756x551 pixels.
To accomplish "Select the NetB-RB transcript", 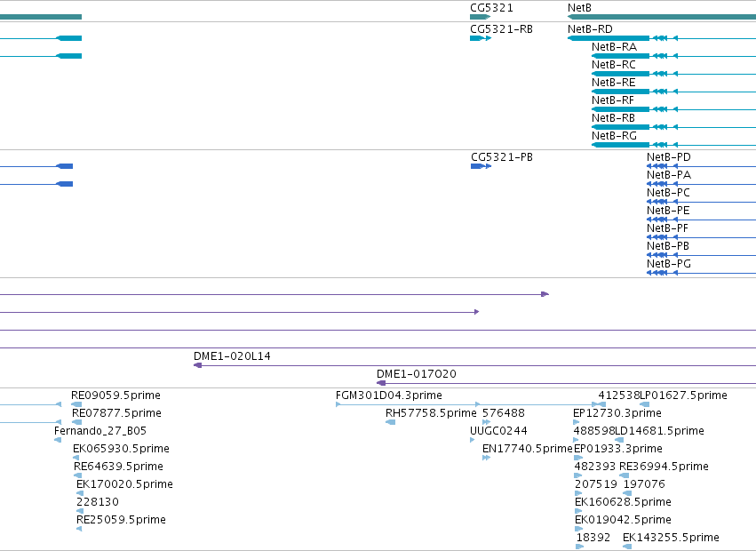I will click(x=613, y=118).
